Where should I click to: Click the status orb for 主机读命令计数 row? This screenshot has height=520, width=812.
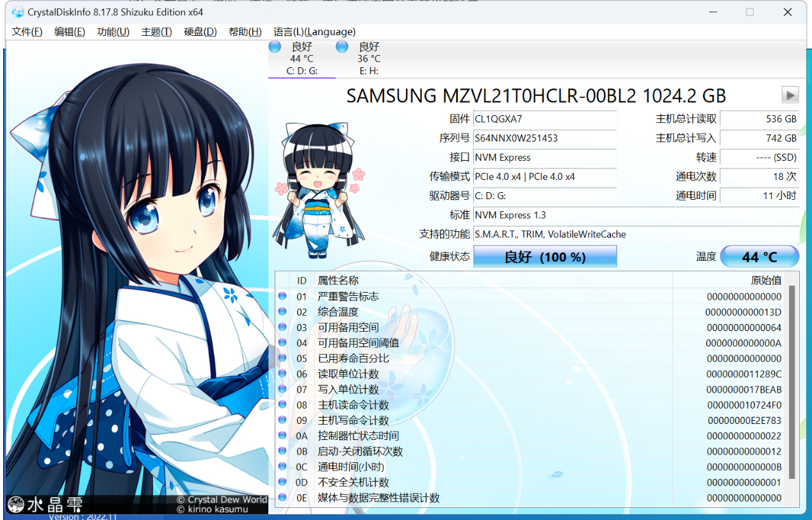point(282,405)
